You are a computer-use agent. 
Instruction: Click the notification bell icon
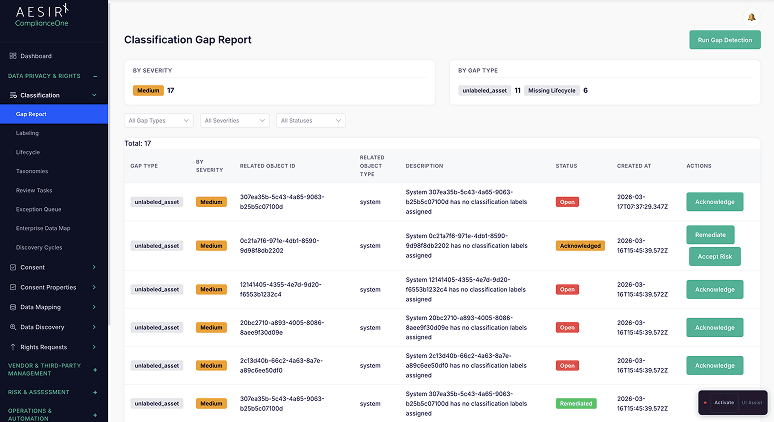coord(751,17)
